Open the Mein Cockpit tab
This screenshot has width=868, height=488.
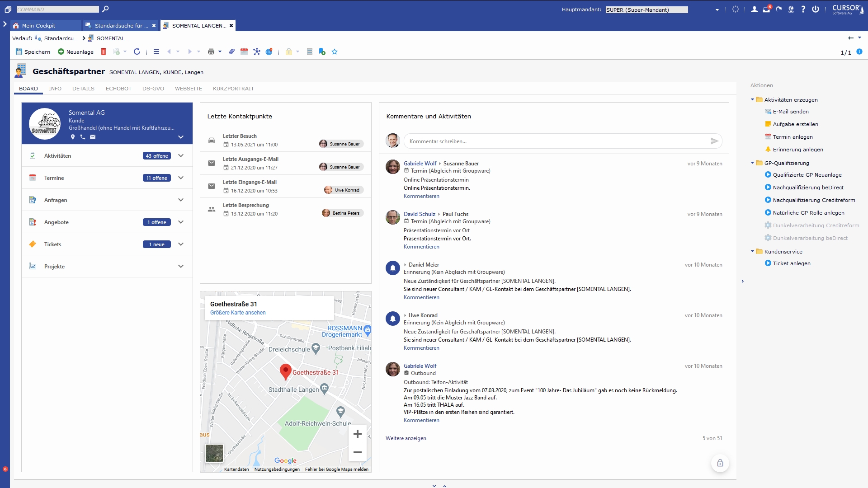coord(38,26)
